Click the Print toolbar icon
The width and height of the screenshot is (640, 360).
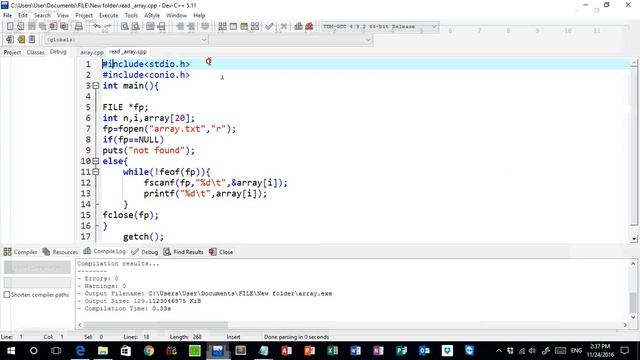pyautogui.click(x=78, y=27)
